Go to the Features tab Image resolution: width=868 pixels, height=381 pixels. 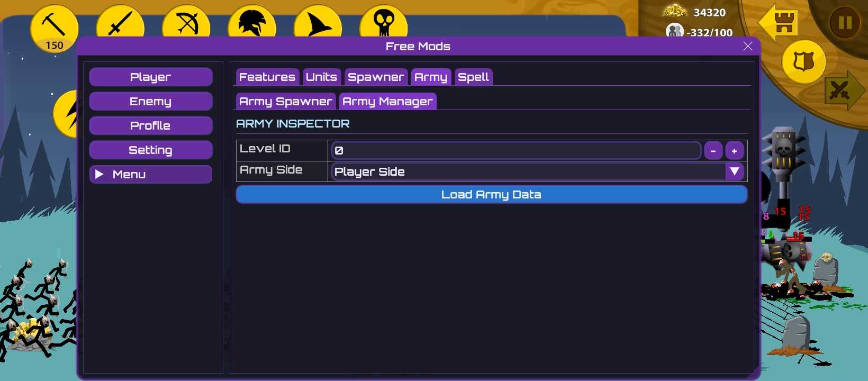point(267,77)
